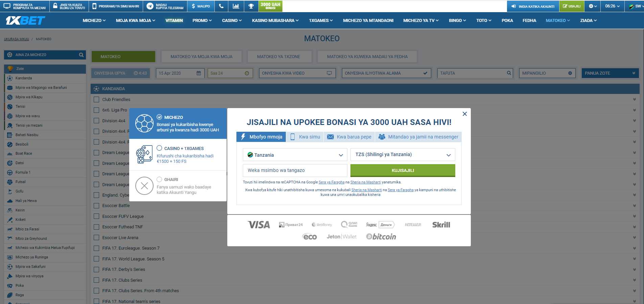Image resolution: width=644 pixels, height=304 pixels.
Task: Select the Fomula 1 sport icon in sidebar
Action: click(x=10, y=173)
